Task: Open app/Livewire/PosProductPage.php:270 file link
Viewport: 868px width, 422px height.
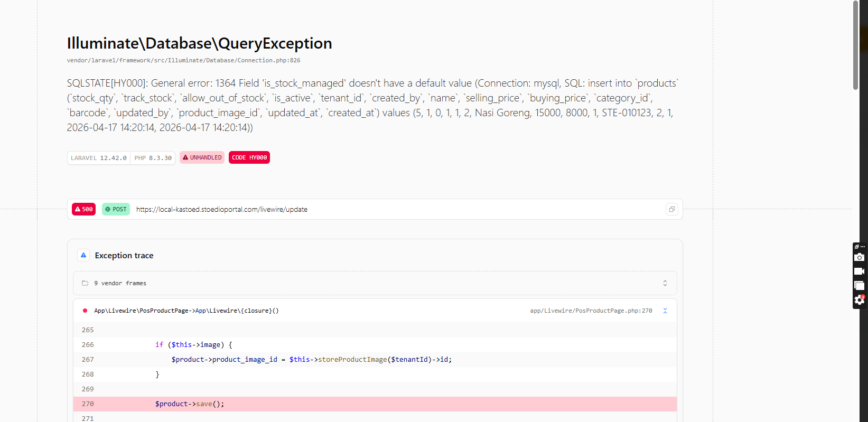Action: coord(591,311)
